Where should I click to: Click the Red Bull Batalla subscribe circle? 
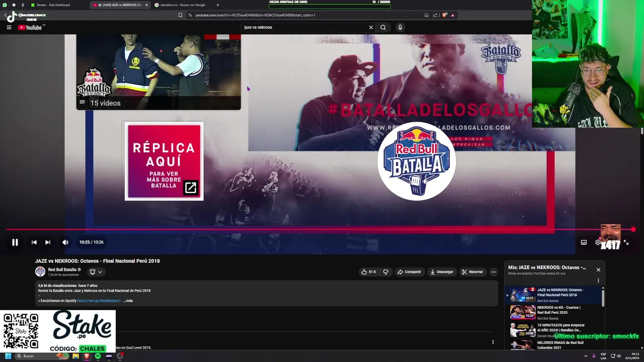[x=417, y=161]
